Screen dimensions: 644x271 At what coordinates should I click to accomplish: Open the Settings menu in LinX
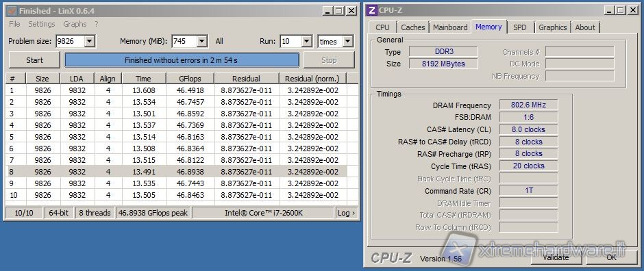(x=42, y=24)
